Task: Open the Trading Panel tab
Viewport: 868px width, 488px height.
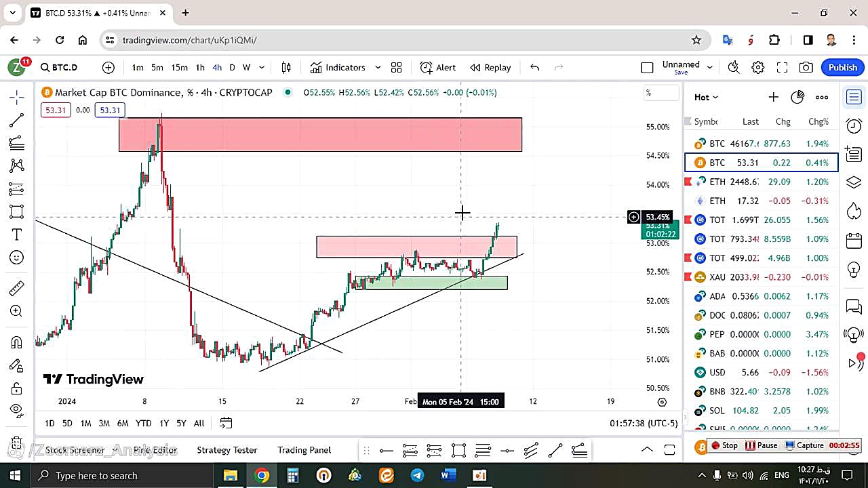Action: (x=304, y=450)
